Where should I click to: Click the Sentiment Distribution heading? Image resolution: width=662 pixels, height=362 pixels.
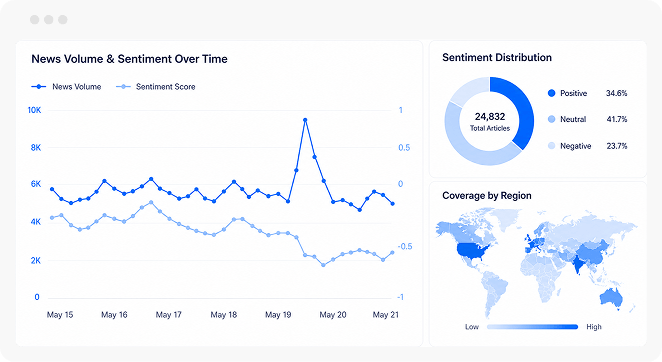(497, 57)
